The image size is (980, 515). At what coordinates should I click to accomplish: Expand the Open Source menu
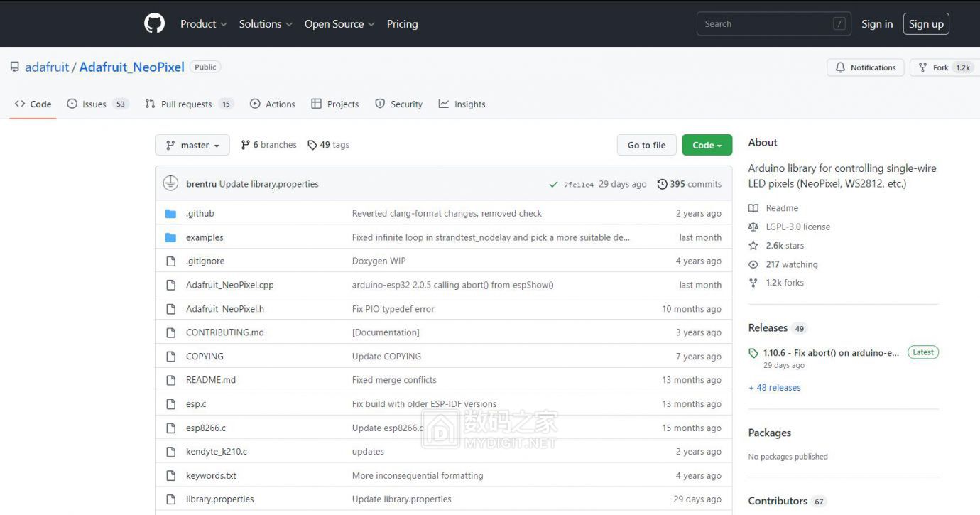pyautogui.click(x=339, y=23)
